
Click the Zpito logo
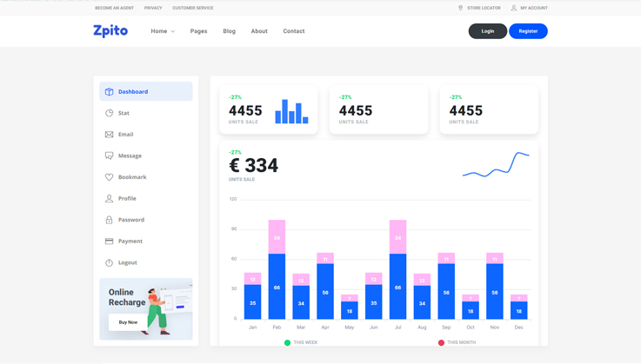pyautogui.click(x=110, y=30)
